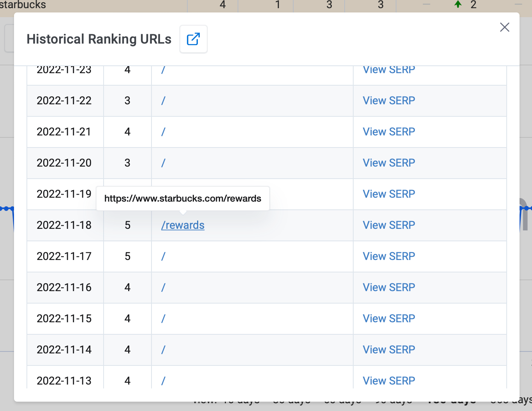Image resolution: width=532 pixels, height=411 pixels.
Task: Open the / URL link for 2022-11-20
Action: (163, 163)
